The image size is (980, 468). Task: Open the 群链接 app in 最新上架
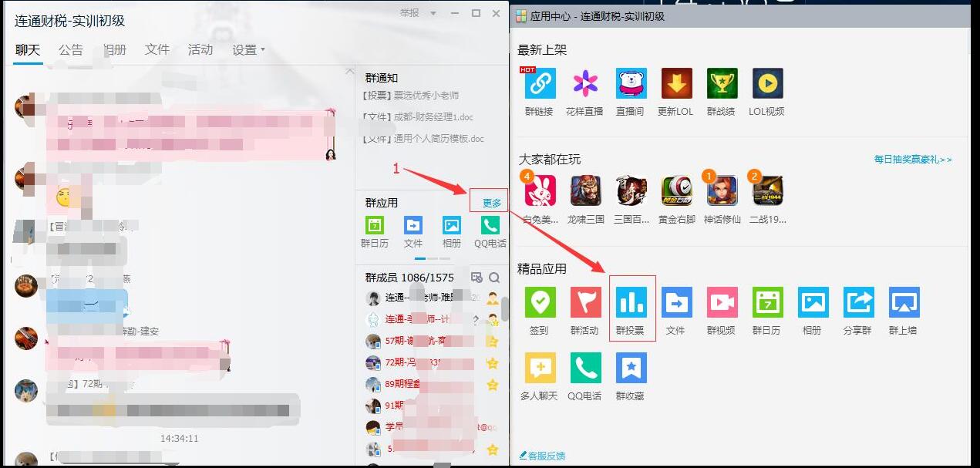tap(540, 83)
